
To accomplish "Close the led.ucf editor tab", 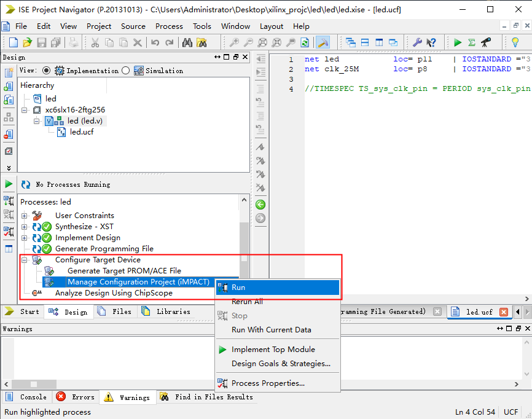I will (x=504, y=312).
